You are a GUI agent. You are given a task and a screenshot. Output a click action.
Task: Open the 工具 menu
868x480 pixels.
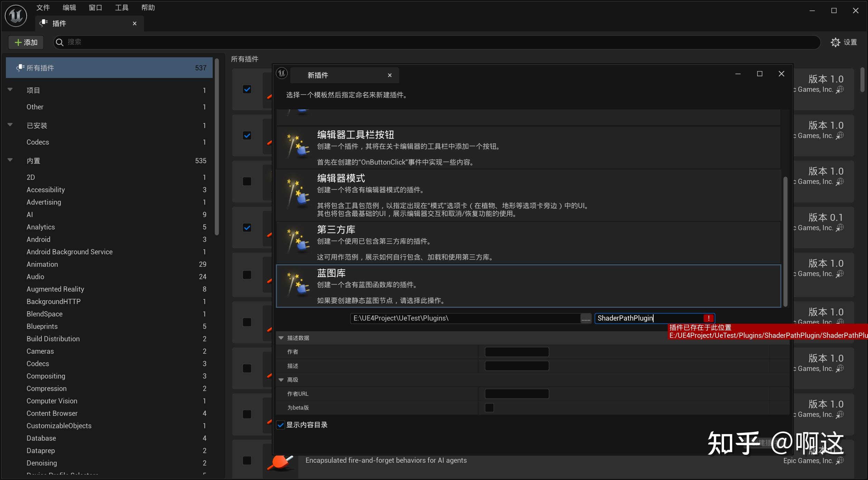pyautogui.click(x=121, y=8)
